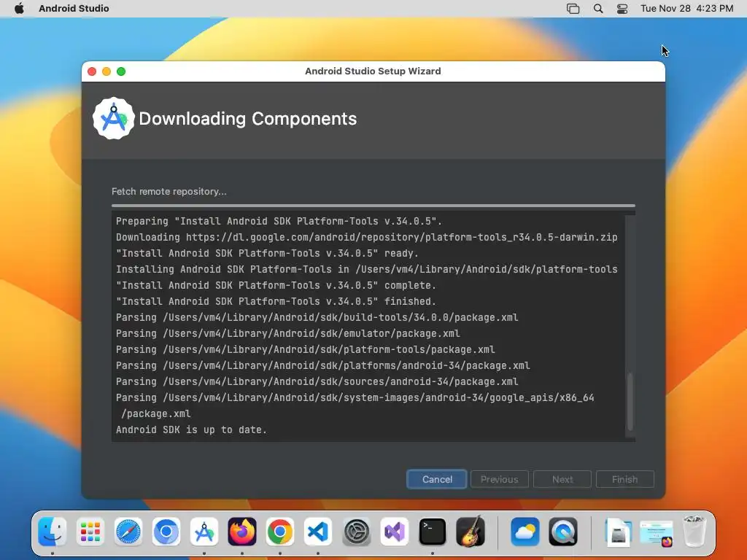This screenshot has height=560, width=747.
Task: Click the log line ending in 'v.34.0.5" ready.'
Action: click(x=267, y=253)
